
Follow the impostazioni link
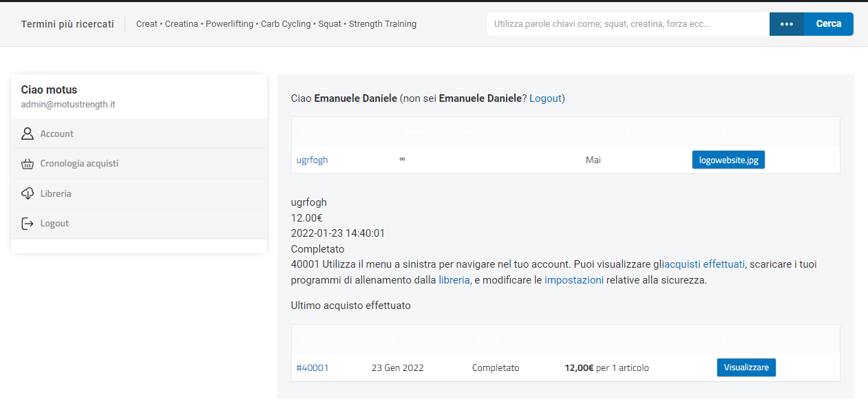tap(574, 281)
